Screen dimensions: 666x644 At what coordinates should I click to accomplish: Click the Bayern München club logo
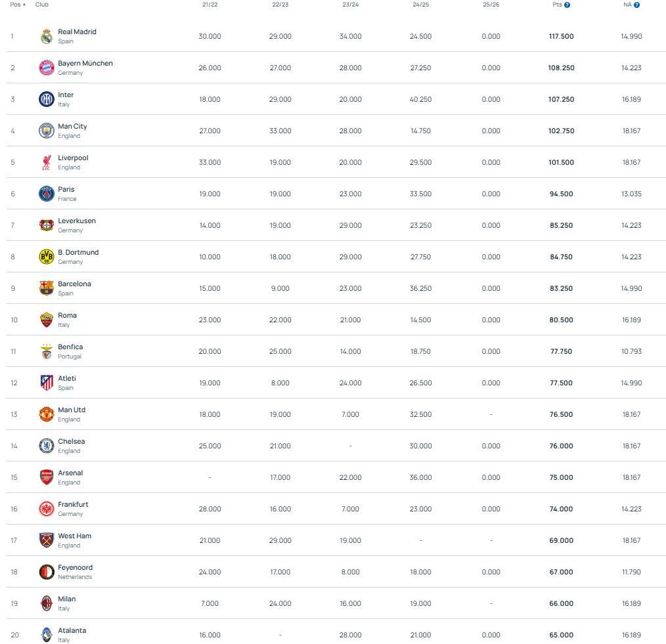(x=46, y=68)
